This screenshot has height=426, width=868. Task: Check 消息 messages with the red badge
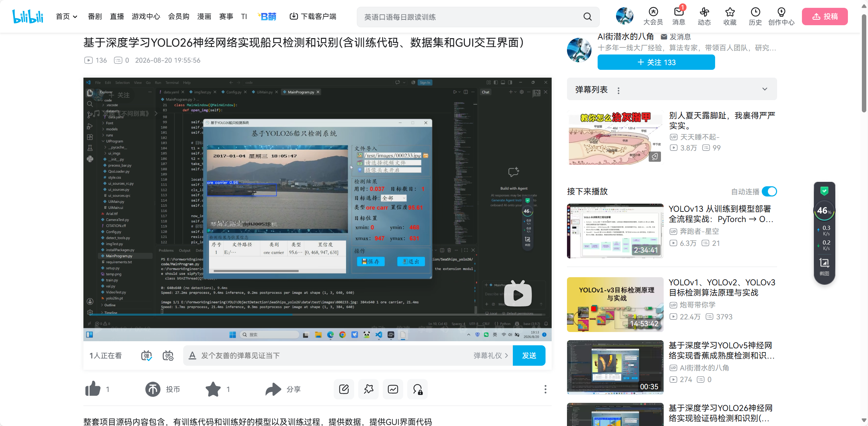click(679, 16)
